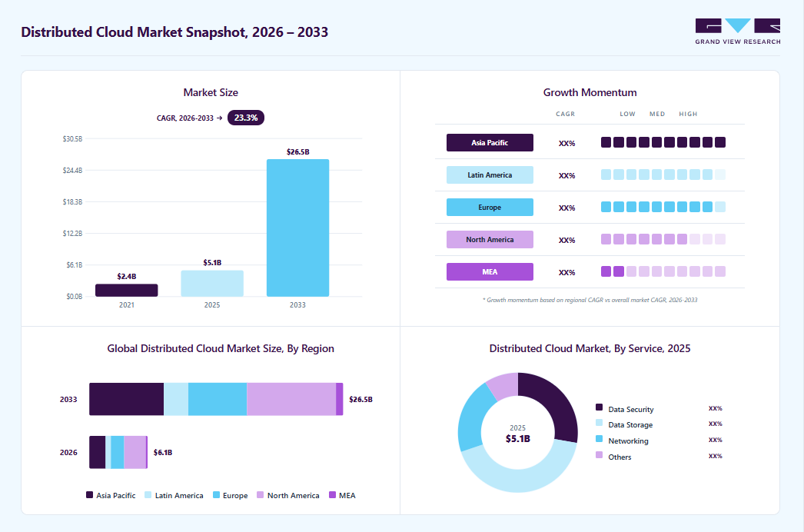
Task: Select the Europe region label
Action: [x=490, y=208]
